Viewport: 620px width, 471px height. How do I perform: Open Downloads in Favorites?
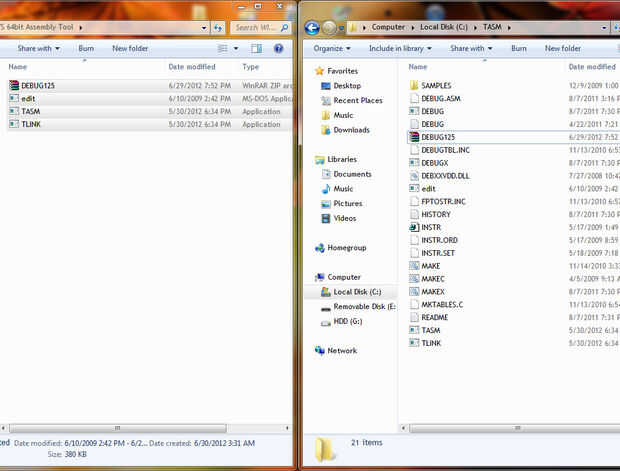tap(346, 130)
